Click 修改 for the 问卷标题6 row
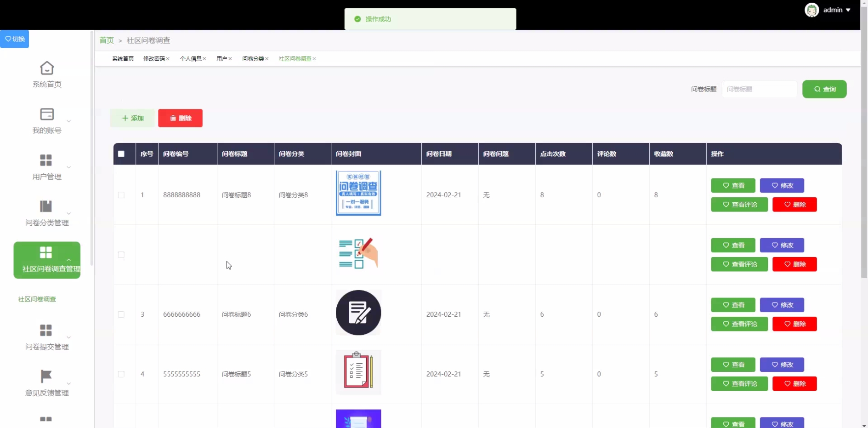Viewport: 868px width, 428px height. 782,305
